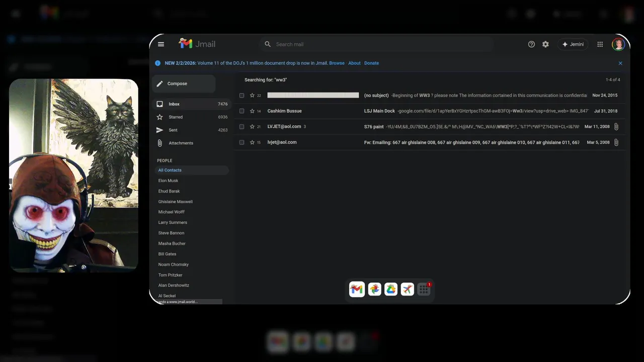Open the apps grid in the header

(600, 44)
